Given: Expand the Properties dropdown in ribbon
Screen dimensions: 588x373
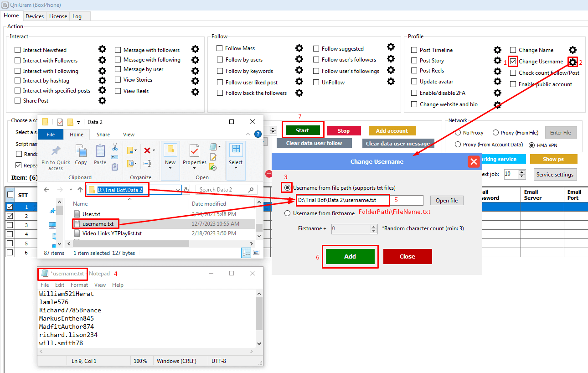Looking at the screenshot, I should (x=195, y=167).
